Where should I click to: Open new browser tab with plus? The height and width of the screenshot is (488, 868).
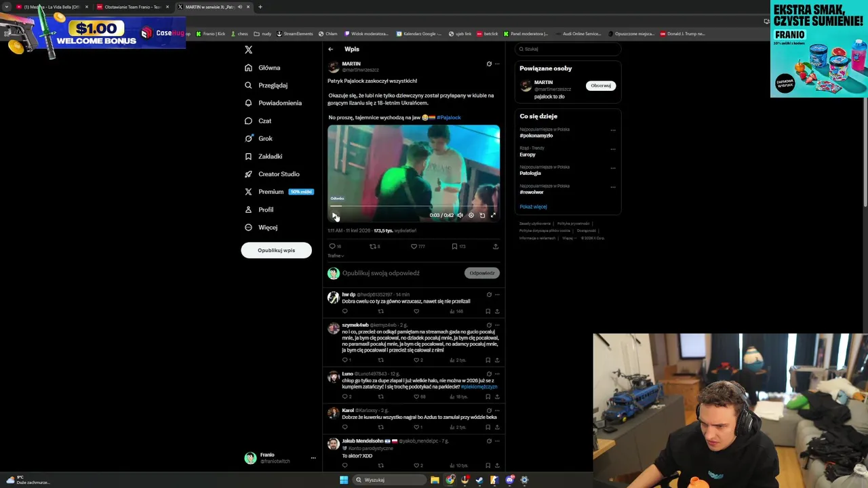coord(260,7)
